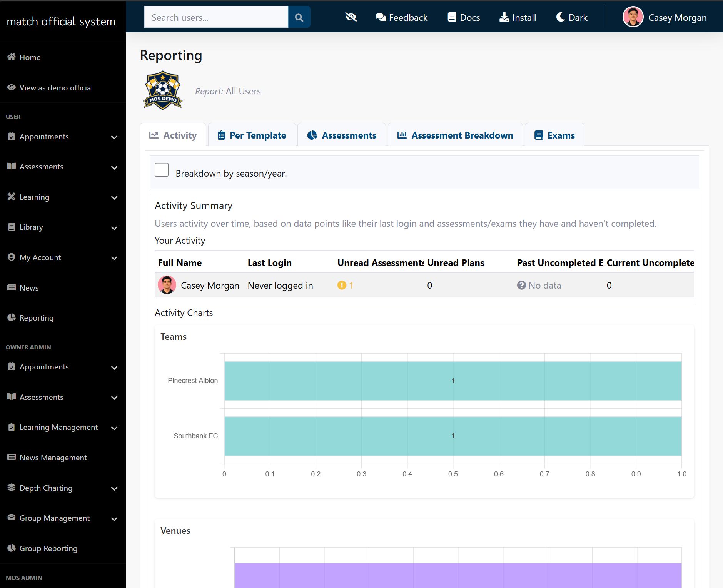The width and height of the screenshot is (723, 588).
Task: Click the orange unread assessments warning icon
Action: pyautogui.click(x=342, y=285)
